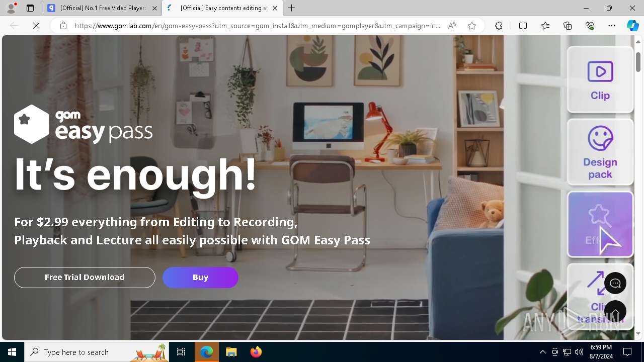Open the network status icon
This screenshot has height=362, width=644.
point(567,352)
